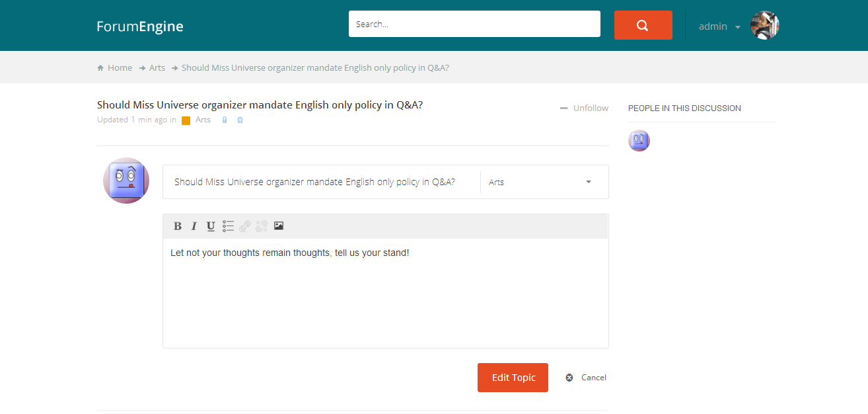Click the magnifier search button
The height and width of the screenshot is (414, 868).
(x=643, y=25)
